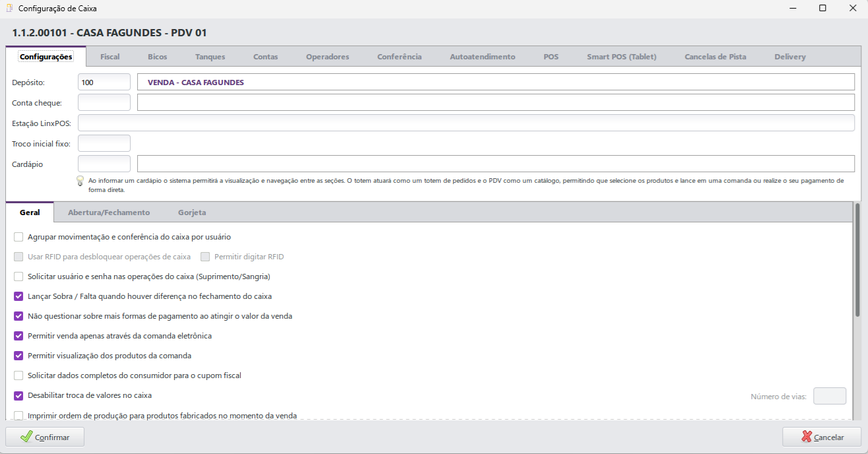This screenshot has height=454, width=868.
Task: Go to the Contas tab
Action: 266,57
